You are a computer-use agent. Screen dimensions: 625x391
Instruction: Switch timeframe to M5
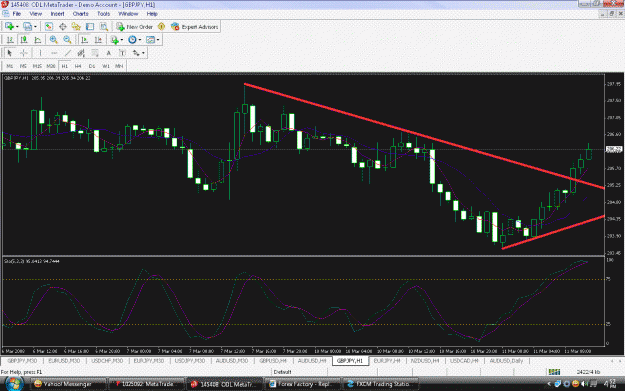(x=23, y=66)
